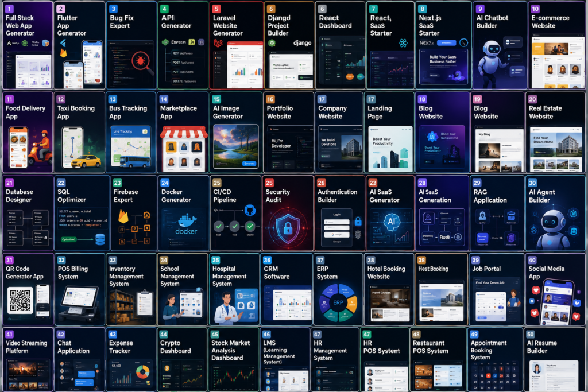The image size is (588, 392).
Task: Open the Social Media App card
Action: coord(555,289)
